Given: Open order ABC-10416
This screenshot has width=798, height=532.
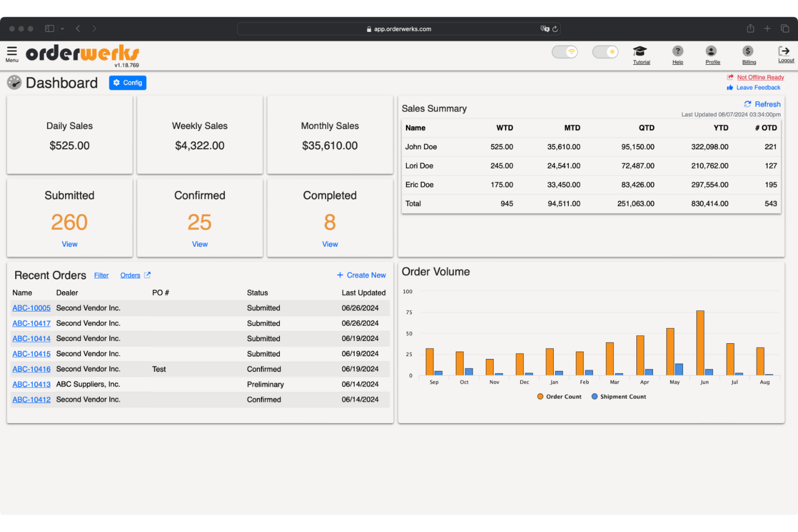Looking at the screenshot, I should 31,369.
